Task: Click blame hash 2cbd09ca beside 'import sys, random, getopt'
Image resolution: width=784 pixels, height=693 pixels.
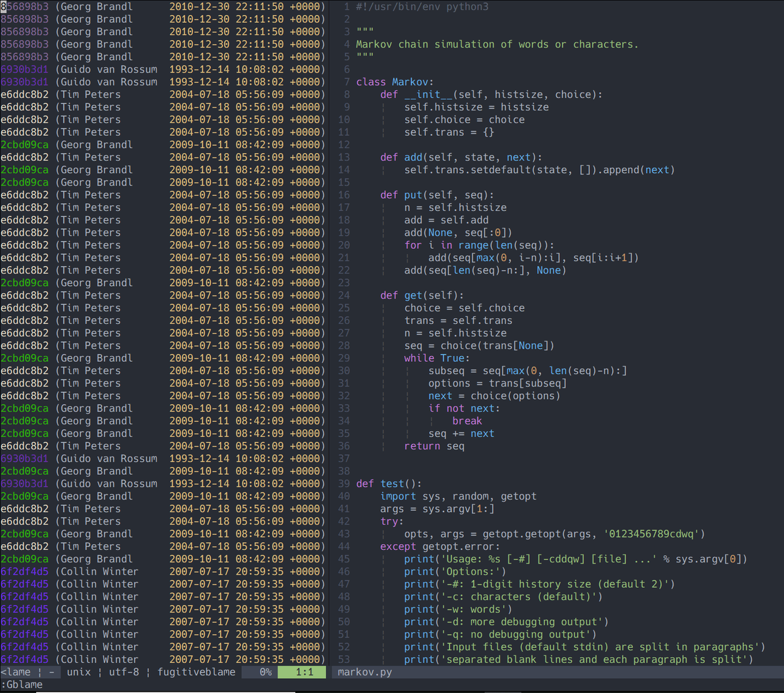Action: [24, 496]
